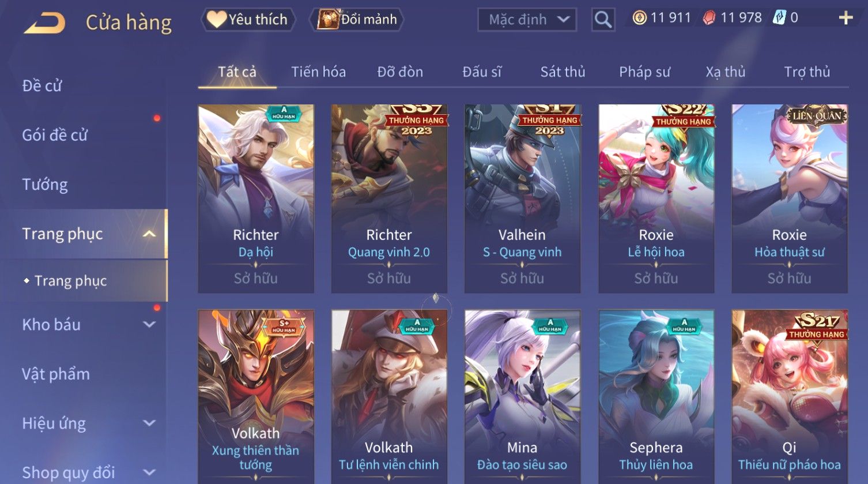
Task: Switch to the Sát thủ tab
Action: point(563,72)
